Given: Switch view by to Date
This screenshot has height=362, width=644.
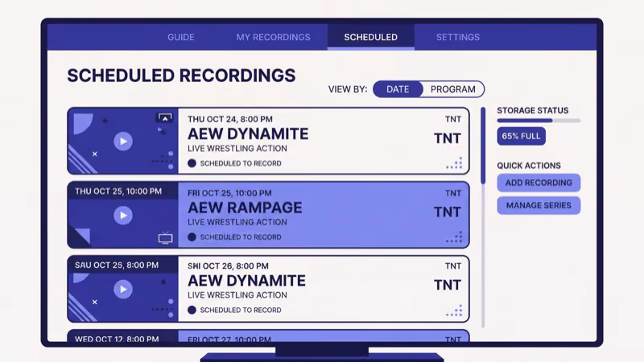Looking at the screenshot, I should [398, 89].
